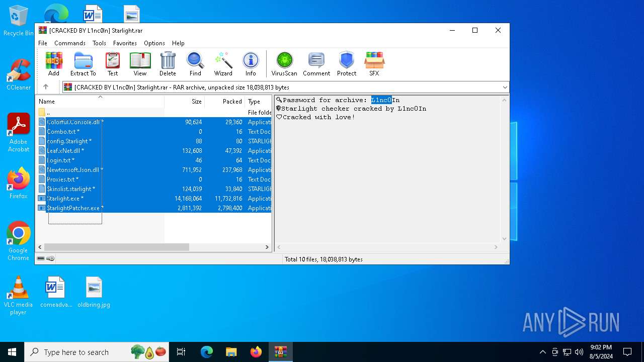Click the Extract To toolbar icon

pyautogui.click(x=83, y=64)
